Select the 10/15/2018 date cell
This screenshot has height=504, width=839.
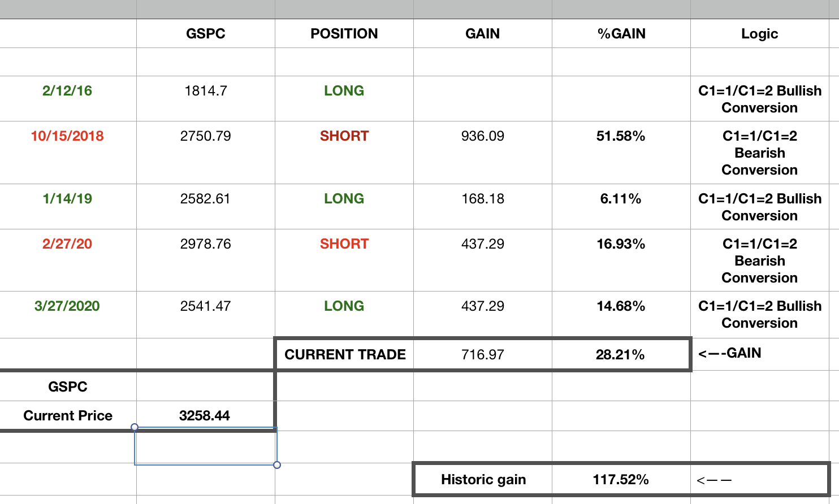[67, 136]
